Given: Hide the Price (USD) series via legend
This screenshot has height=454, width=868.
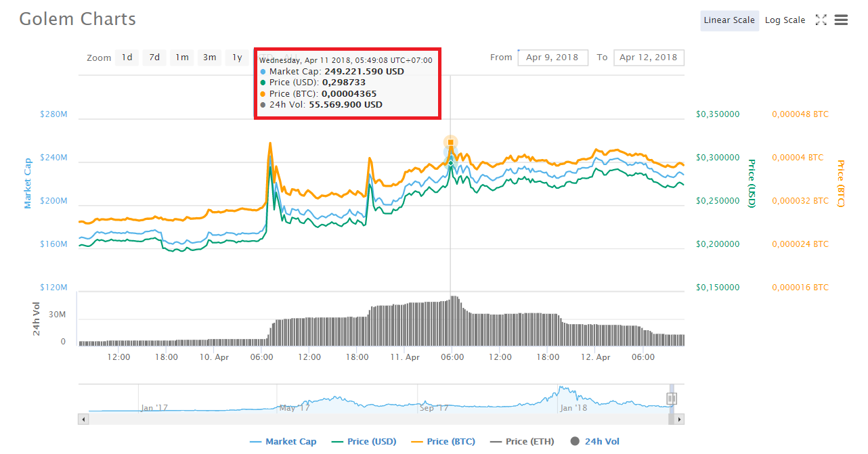Looking at the screenshot, I should tap(364, 442).
